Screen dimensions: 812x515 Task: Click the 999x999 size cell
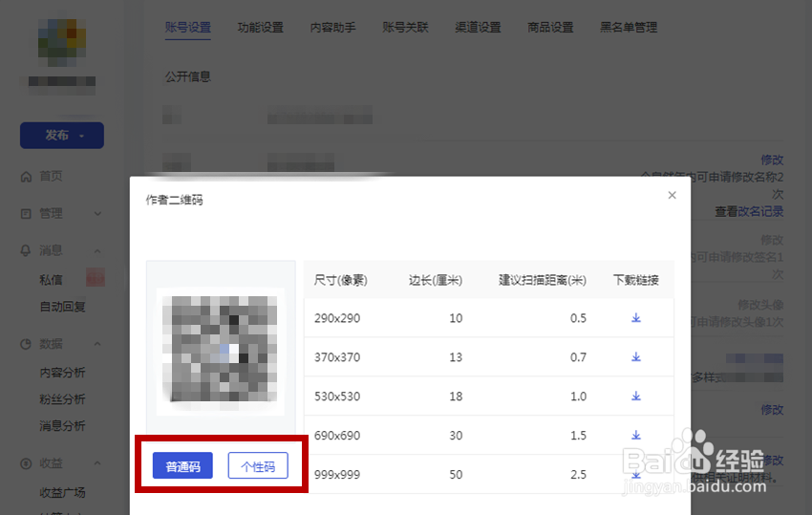(x=337, y=475)
